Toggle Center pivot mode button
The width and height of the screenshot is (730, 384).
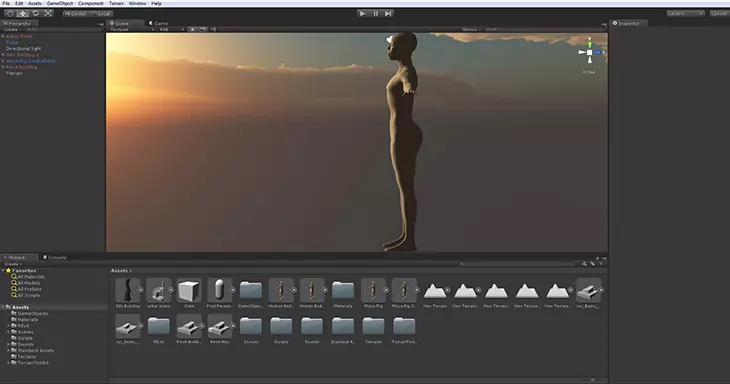pyautogui.click(x=75, y=14)
